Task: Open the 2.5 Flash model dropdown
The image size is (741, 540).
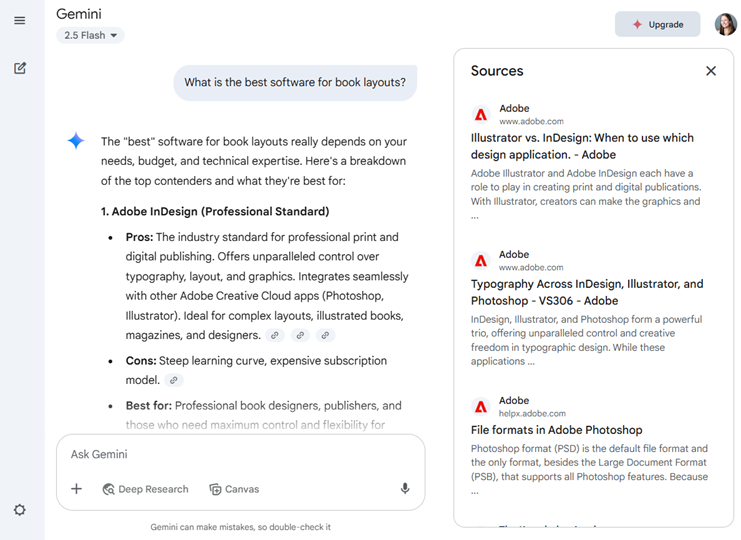Action: 90,35
